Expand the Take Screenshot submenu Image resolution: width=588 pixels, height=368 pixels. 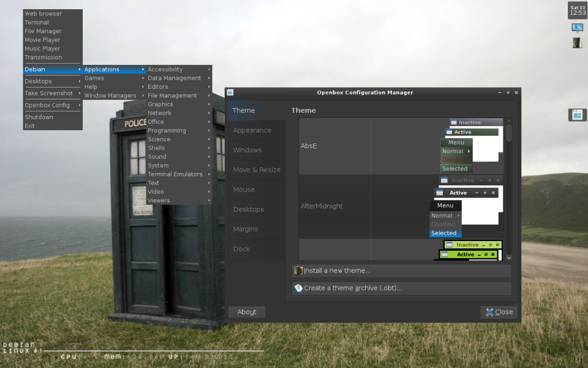click(53, 93)
